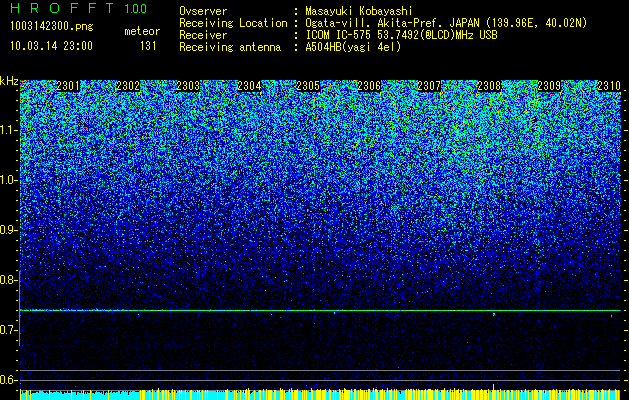This screenshot has width=629, height=400.
Task: Click the 2307 time marker
Action: point(429,86)
